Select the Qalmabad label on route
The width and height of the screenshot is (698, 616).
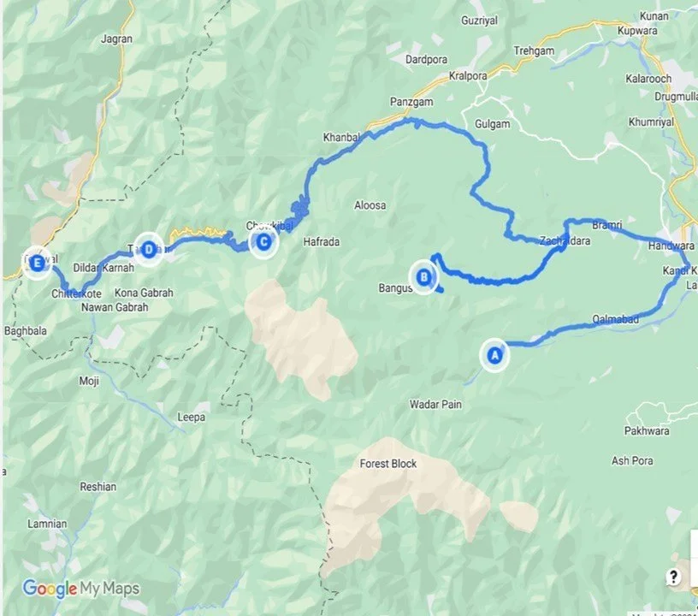[x=616, y=319]
